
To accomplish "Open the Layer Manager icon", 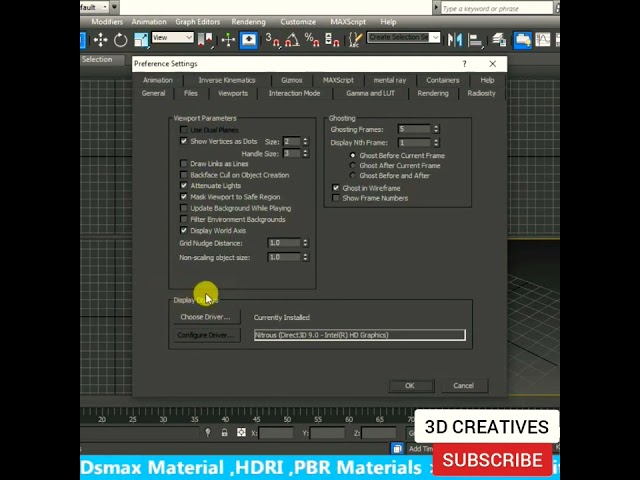I will click(x=499, y=40).
